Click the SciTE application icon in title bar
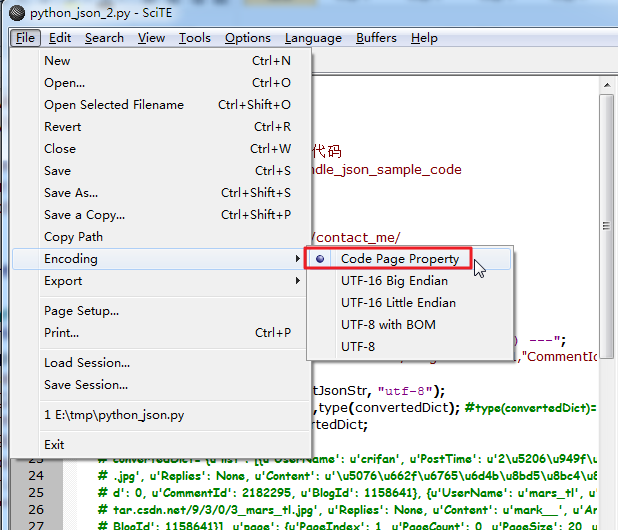The width and height of the screenshot is (618, 530). [17, 13]
